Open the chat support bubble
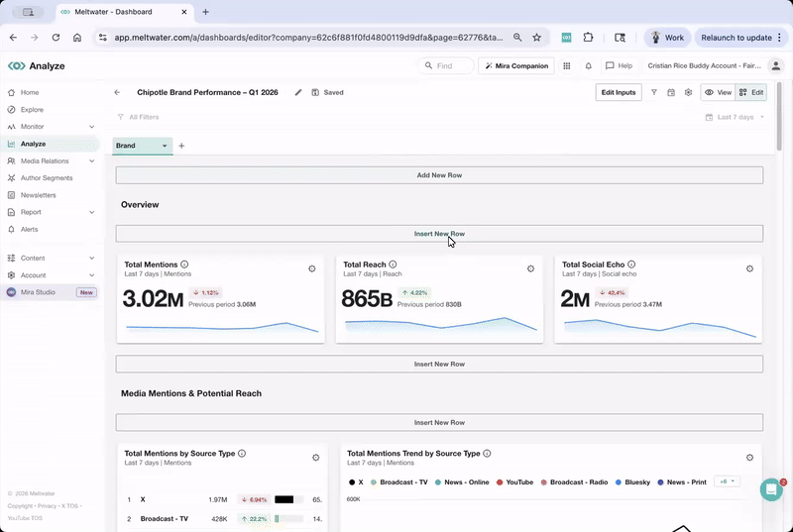 click(x=771, y=489)
